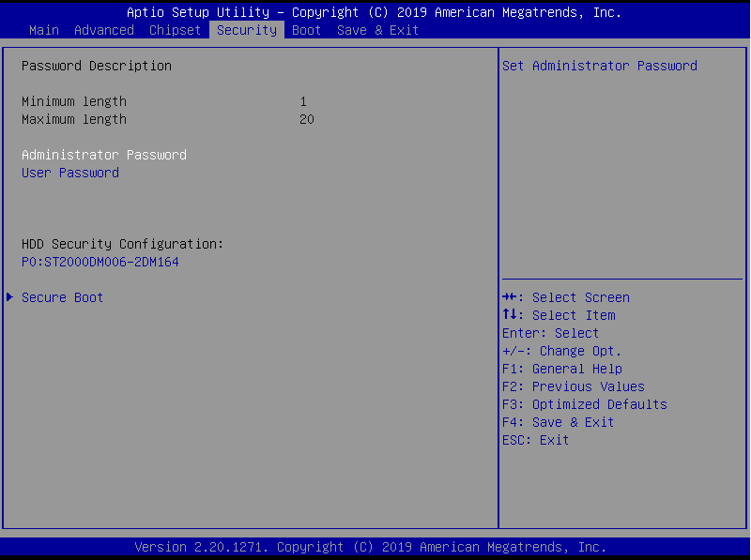
Task: Click the up-down arrows Select Item hint
Action: click(x=559, y=315)
